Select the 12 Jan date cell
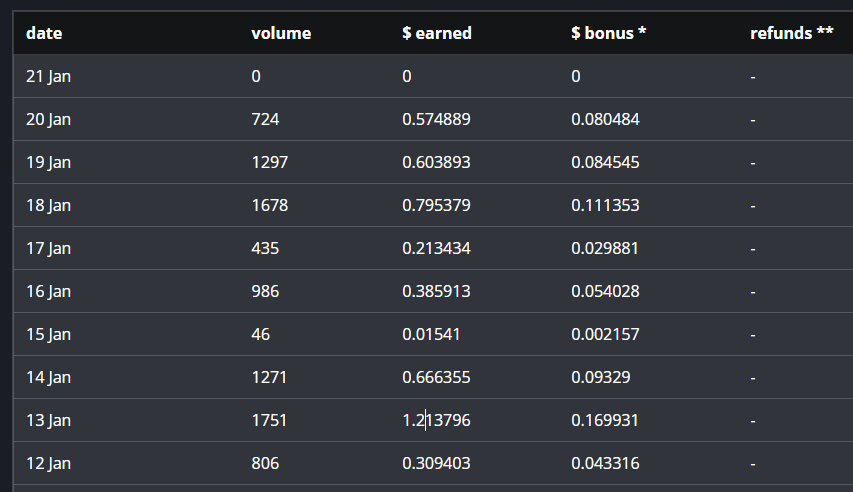Screen dimensions: 853x492 [48, 463]
